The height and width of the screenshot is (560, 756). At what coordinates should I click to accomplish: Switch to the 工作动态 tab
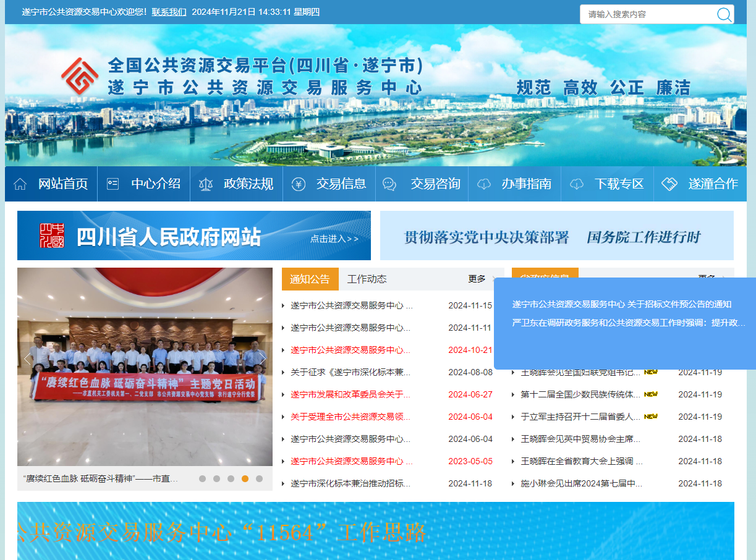pos(367,279)
